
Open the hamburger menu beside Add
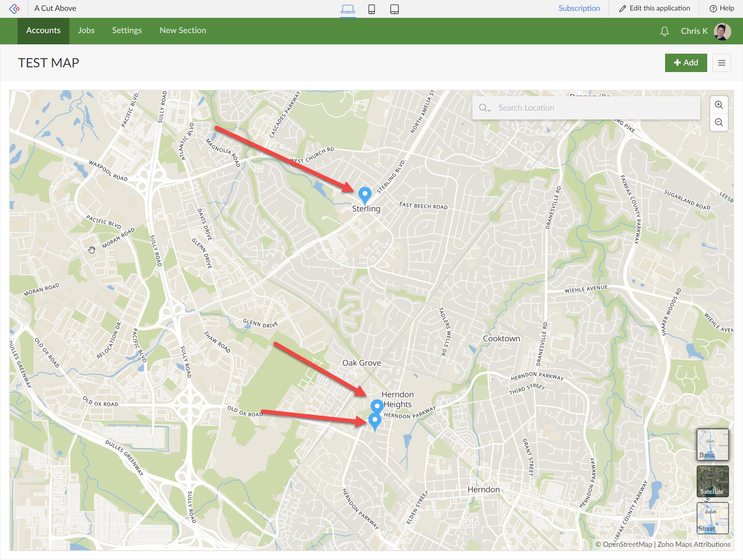(722, 63)
